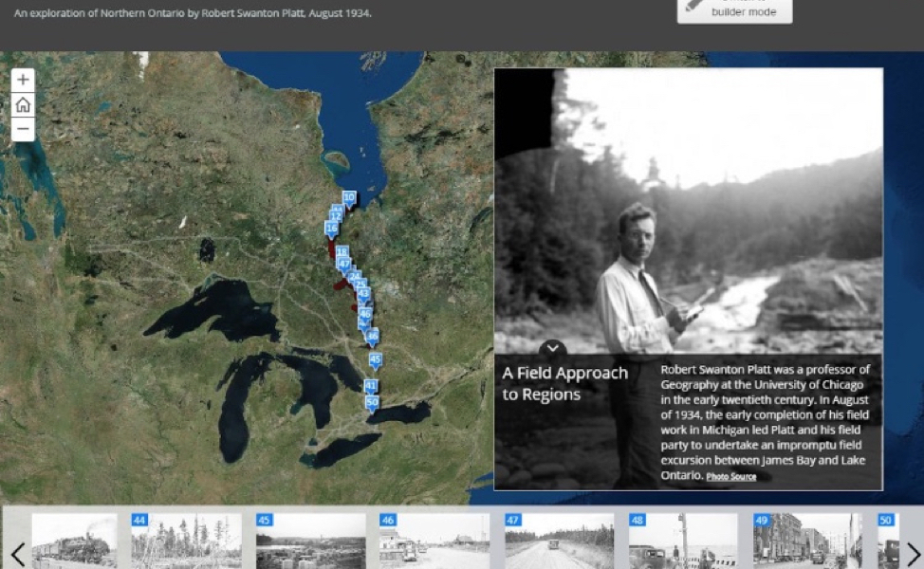
Task: Open the locomotive thumbnail photo
Action: click(74, 541)
